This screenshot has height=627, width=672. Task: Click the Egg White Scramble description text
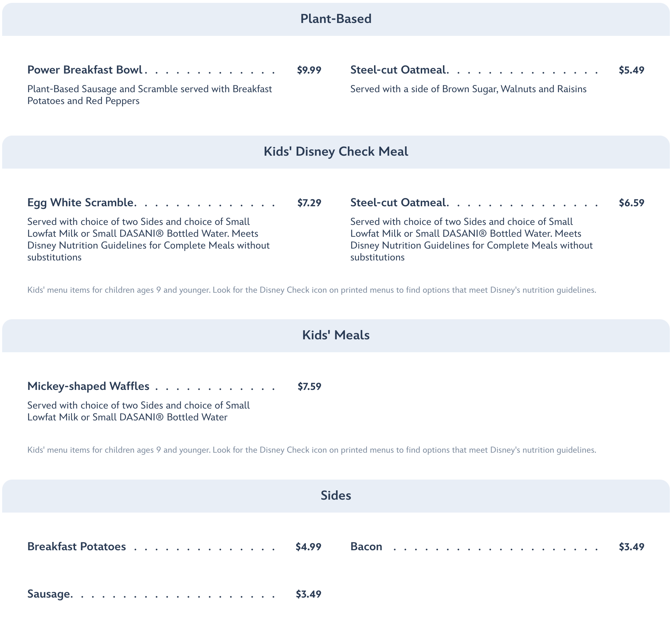(148, 239)
